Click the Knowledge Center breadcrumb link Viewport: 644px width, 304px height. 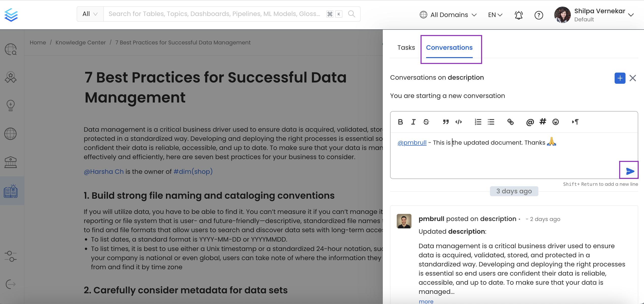click(81, 42)
